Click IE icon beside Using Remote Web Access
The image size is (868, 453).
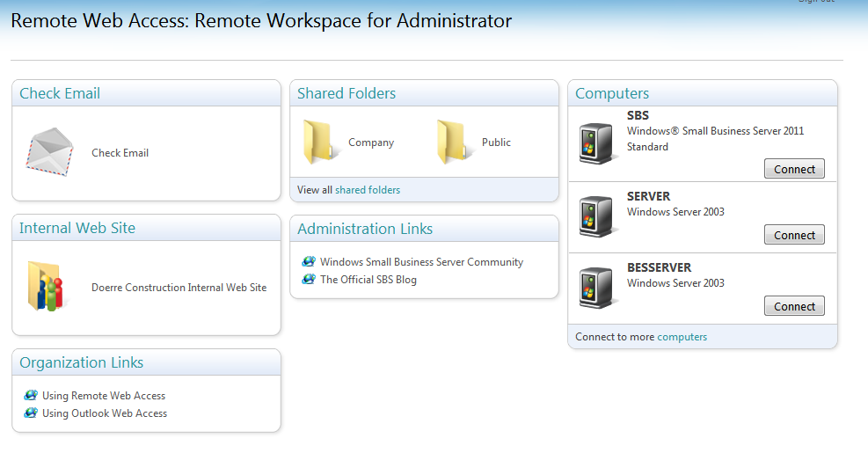point(31,396)
